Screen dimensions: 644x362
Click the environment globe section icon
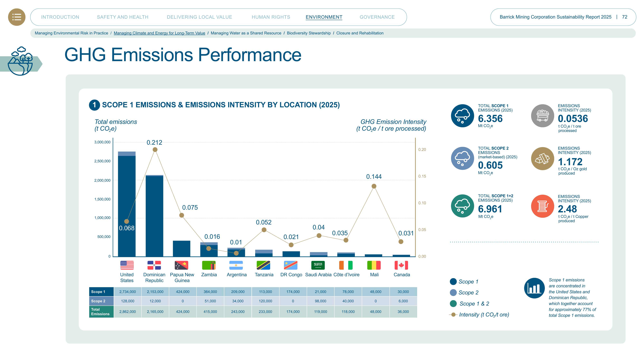pyautogui.click(x=20, y=61)
